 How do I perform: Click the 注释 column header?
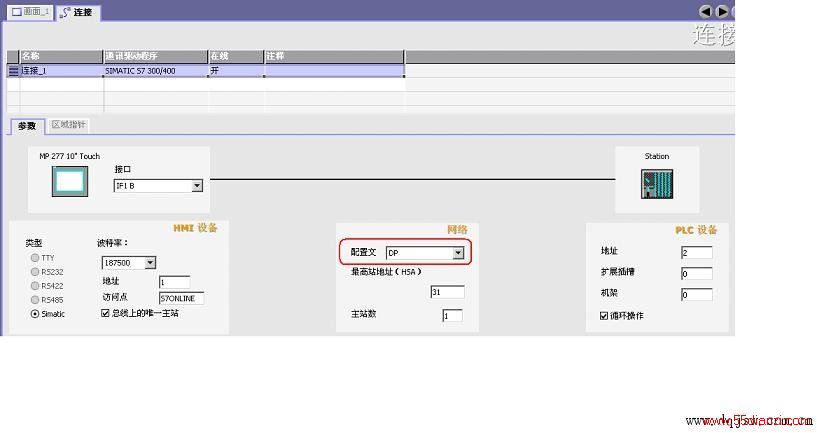(334, 56)
